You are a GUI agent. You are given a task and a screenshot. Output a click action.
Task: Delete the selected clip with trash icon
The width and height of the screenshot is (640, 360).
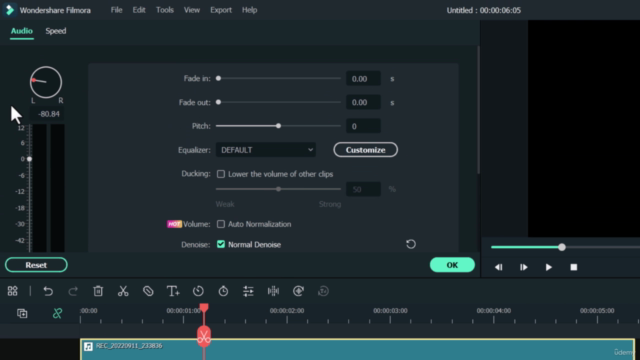[98, 291]
